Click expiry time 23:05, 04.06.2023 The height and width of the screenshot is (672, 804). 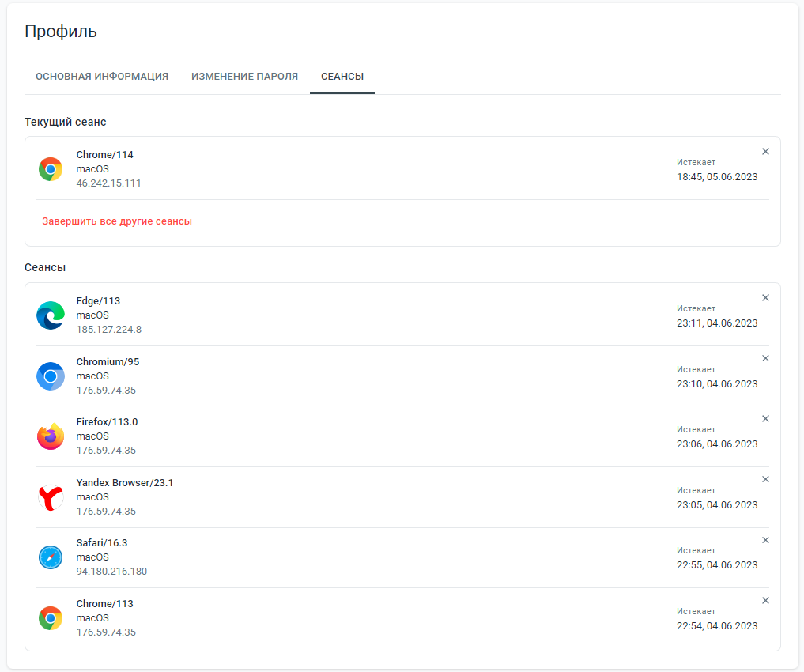click(717, 505)
